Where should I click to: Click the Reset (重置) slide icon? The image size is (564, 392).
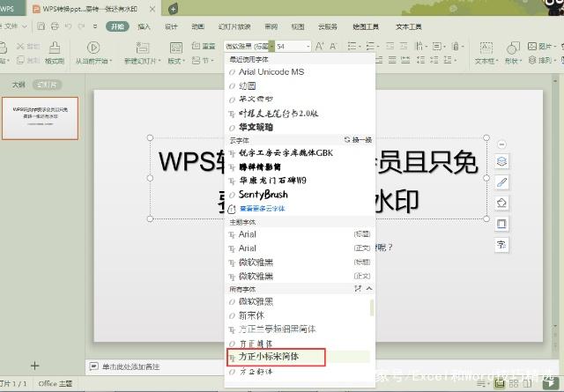(196, 46)
